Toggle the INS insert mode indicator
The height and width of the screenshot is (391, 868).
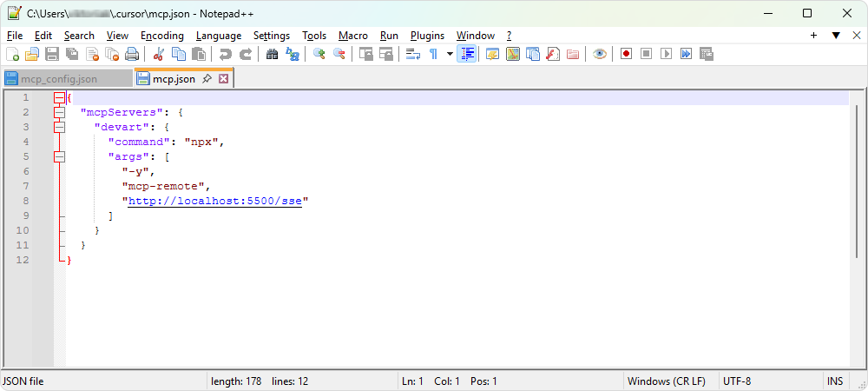[x=835, y=381]
